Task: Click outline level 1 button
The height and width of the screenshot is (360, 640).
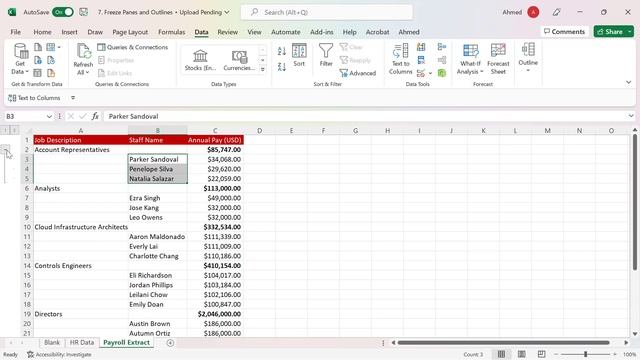Action: tap(5, 130)
